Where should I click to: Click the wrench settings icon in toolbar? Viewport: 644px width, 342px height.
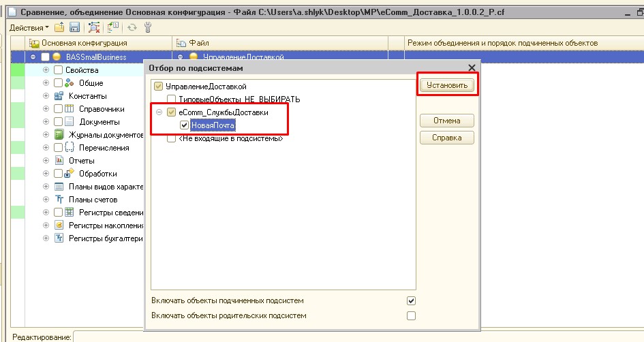click(x=148, y=27)
